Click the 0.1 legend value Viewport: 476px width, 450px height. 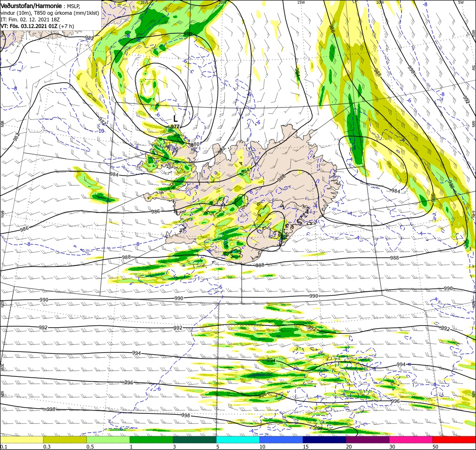tap(3, 447)
